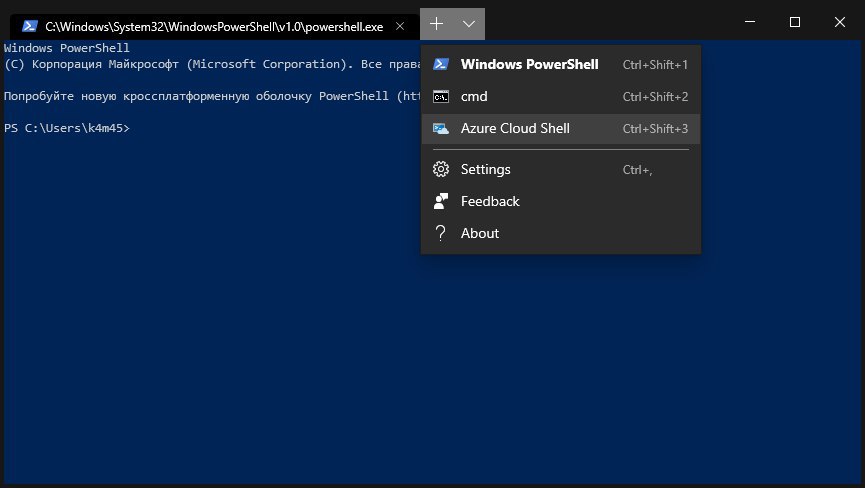This screenshot has height=488, width=865.
Task: Maximize the terminal window
Action: pyautogui.click(x=795, y=22)
